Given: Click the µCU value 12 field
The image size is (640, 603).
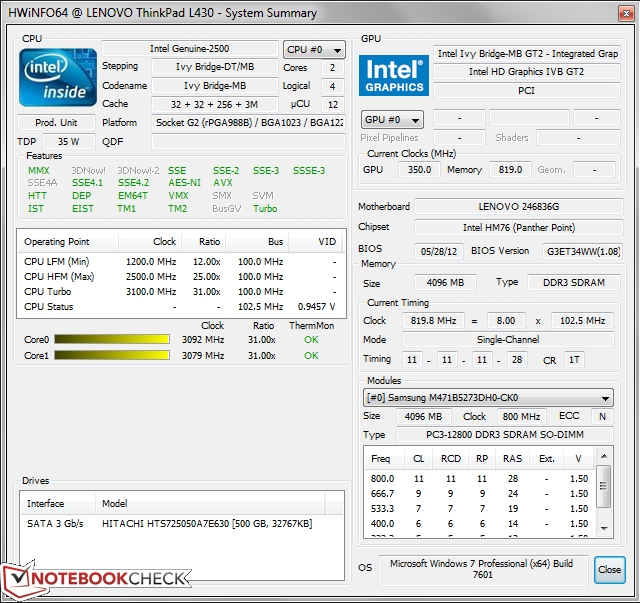Looking at the screenshot, I should [333, 105].
